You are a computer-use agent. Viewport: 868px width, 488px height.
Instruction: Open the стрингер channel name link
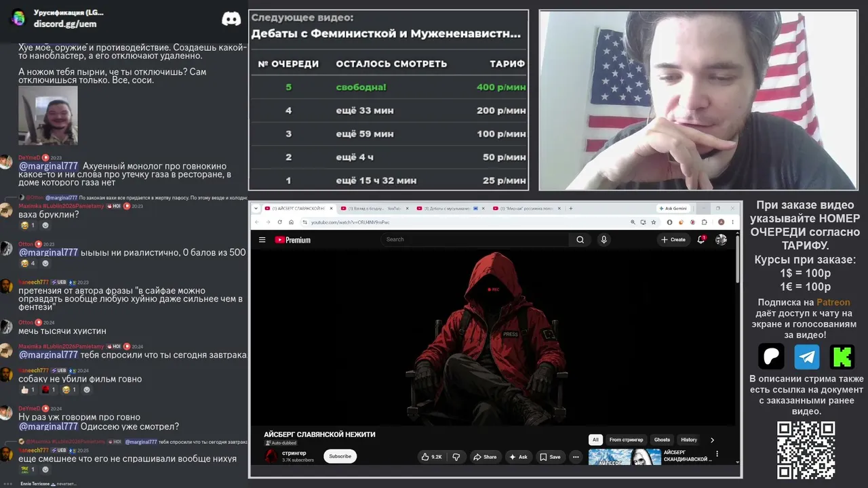(x=294, y=453)
